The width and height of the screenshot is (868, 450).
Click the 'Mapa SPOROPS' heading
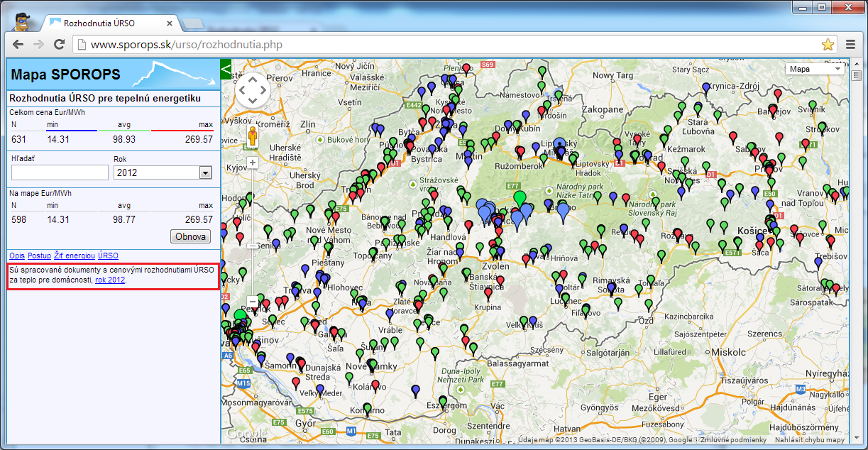(66, 75)
